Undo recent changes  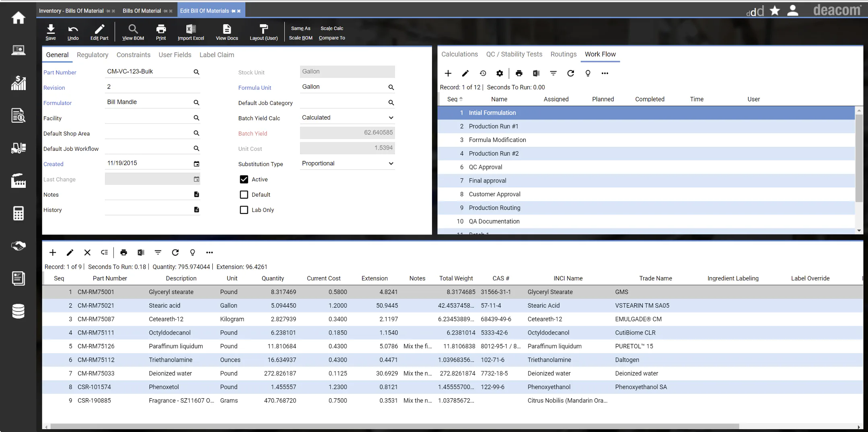click(x=73, y=32)
